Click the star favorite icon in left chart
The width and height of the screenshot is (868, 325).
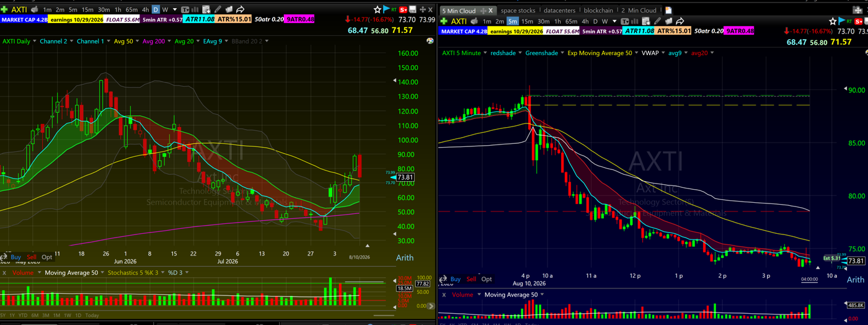[x=377, y=9]
